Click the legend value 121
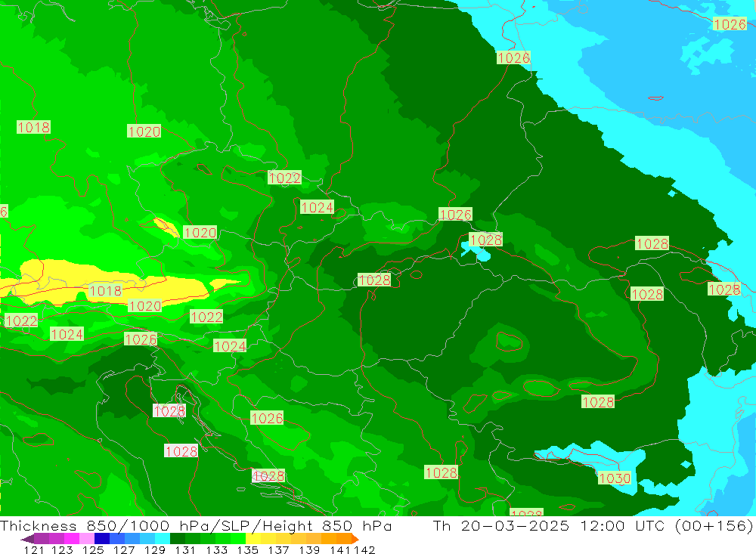Screen dimensions: 756x554 [34, 549]
